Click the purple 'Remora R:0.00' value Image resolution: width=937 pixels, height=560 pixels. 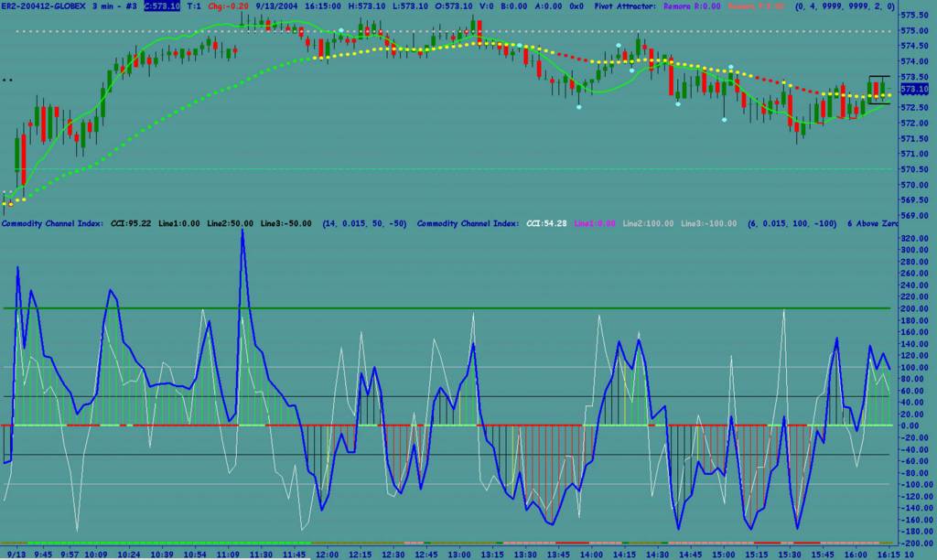(692, 6)
